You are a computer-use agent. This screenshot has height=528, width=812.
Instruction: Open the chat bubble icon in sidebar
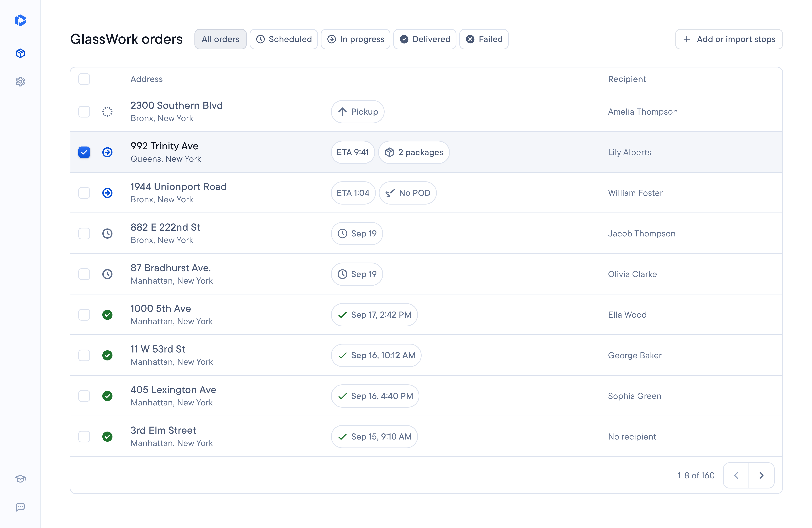[20, 507]
